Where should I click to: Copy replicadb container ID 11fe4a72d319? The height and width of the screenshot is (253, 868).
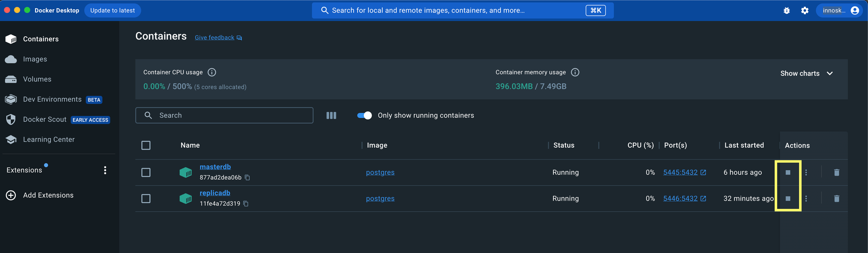246,204
